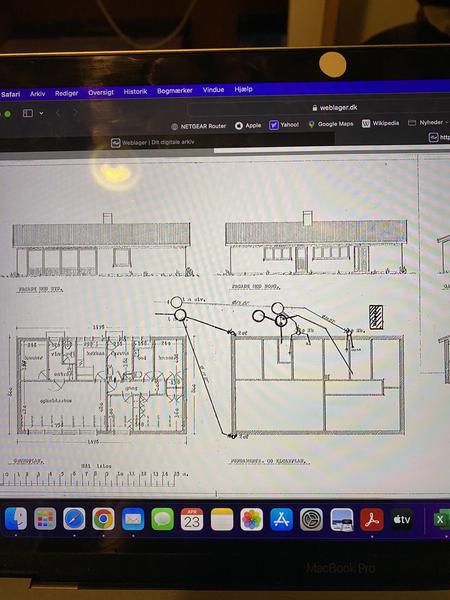
Task: Open the Google Maps favorite
Action: tap(331, 124)
